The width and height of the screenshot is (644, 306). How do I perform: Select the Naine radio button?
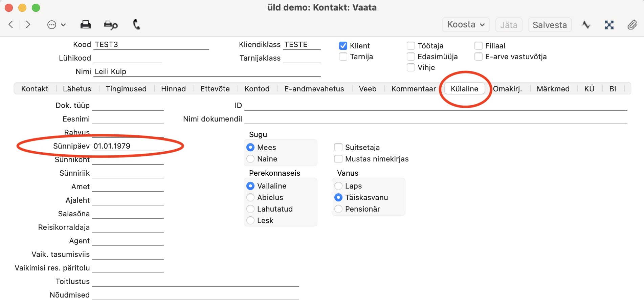250,159
